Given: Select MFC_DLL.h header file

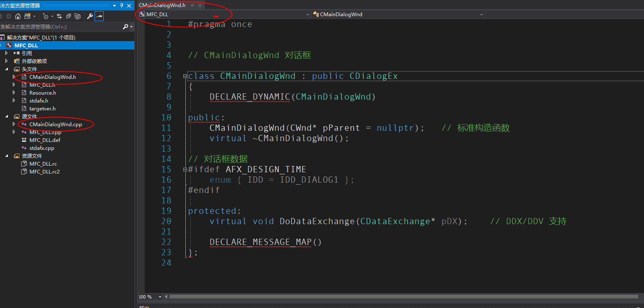Looking at the screenshot, I should (x=42, y=85).
